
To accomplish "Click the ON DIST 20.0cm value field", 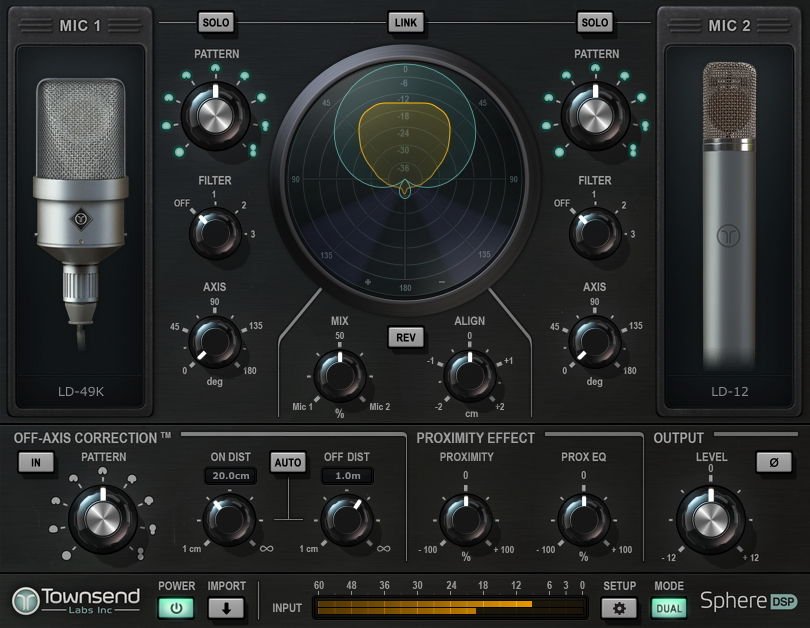I will click(230, 476).
